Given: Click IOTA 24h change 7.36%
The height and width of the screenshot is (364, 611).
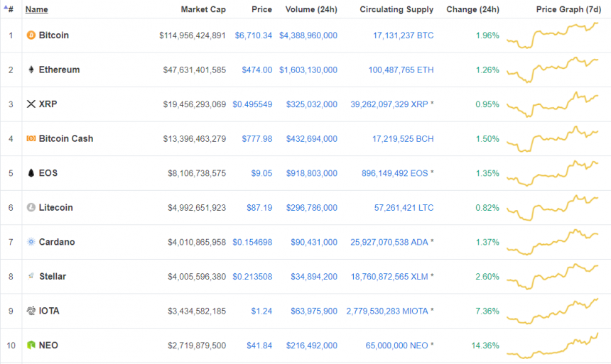Looking at the screenshot, I should pyautogui.click(x=487, y=311).
